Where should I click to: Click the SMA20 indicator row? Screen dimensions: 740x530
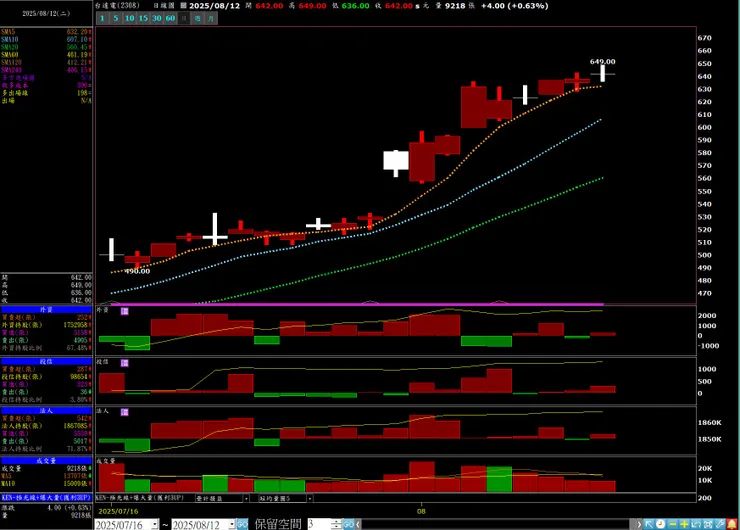[46, 47]
